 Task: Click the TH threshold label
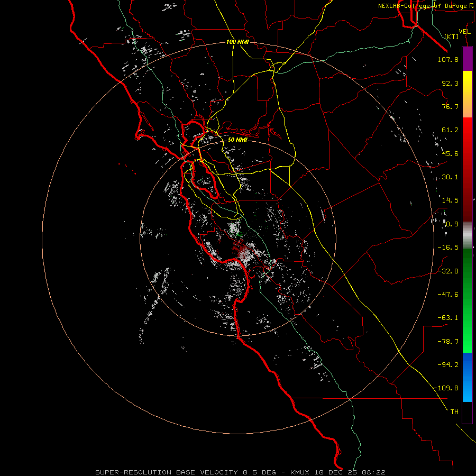click(x=454, y=412)
